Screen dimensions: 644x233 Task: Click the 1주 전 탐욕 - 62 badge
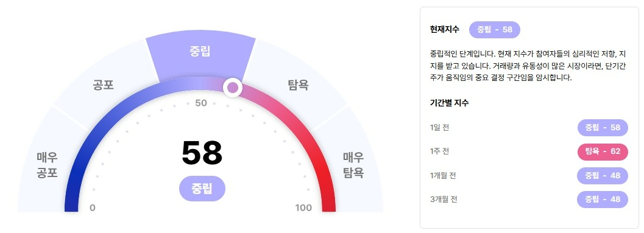click(603, 151)
